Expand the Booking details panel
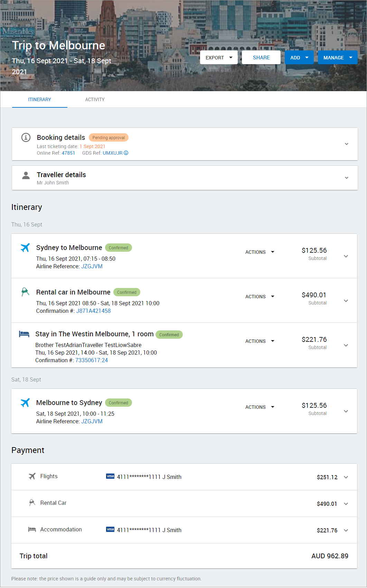This screenshot has width=367, height=588. tap(347, 144)
